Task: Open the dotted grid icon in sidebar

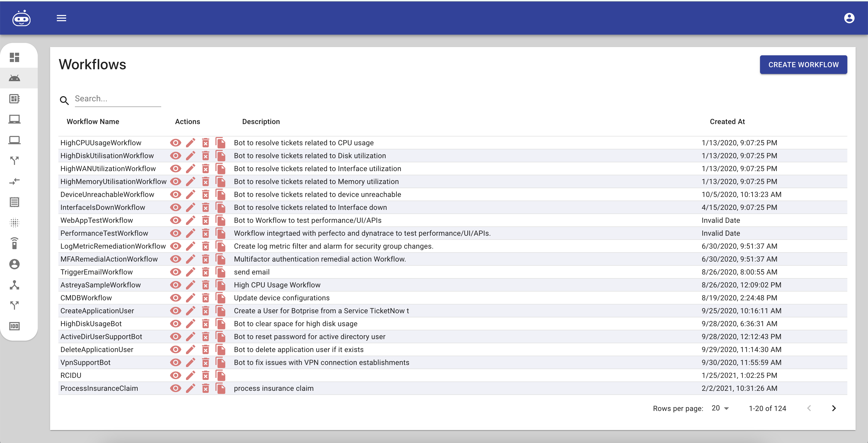Action: pos(14,223)
